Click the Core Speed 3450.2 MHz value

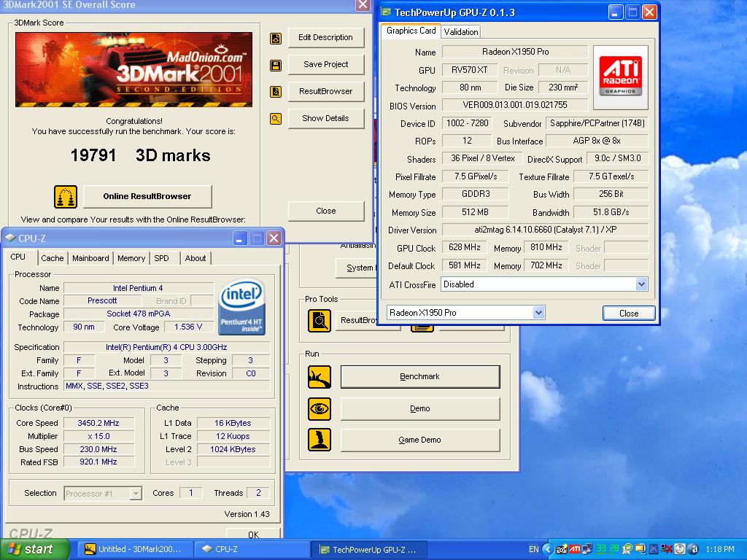98,423
